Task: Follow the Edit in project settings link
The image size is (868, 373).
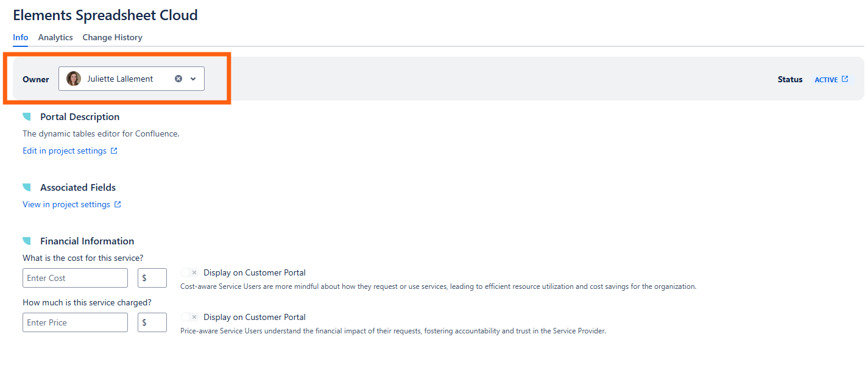Action: 65,151
